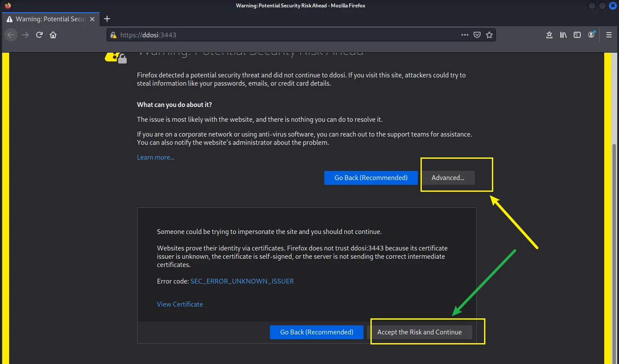Click the Firefox logo in title bar

[x=8, y=6]
